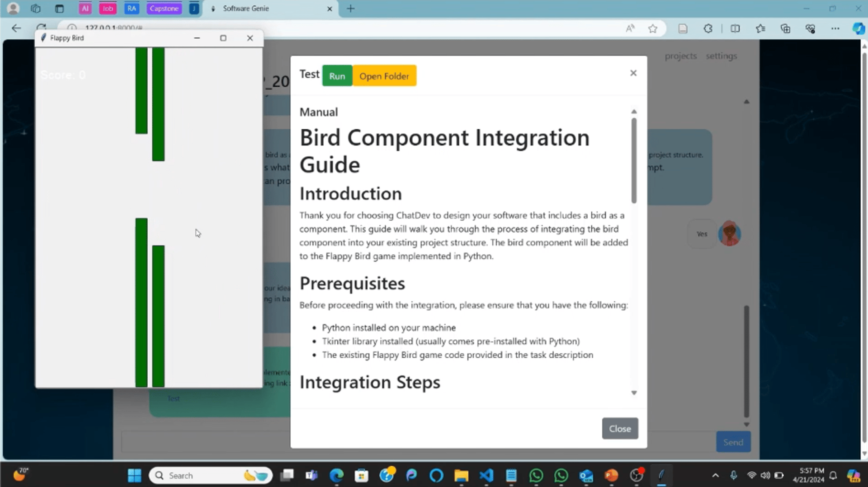The image size is (868, 487).
Task: Open Copilot sidebar icon
Action: [859, 28]
